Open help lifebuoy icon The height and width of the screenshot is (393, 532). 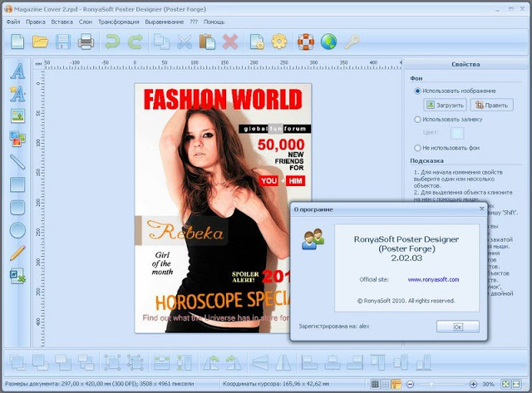[306, 42]
